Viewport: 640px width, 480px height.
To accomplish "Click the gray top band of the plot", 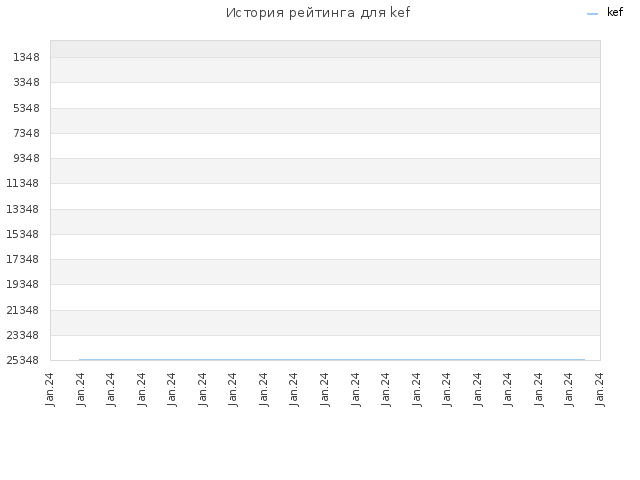I will pos(325,49).
